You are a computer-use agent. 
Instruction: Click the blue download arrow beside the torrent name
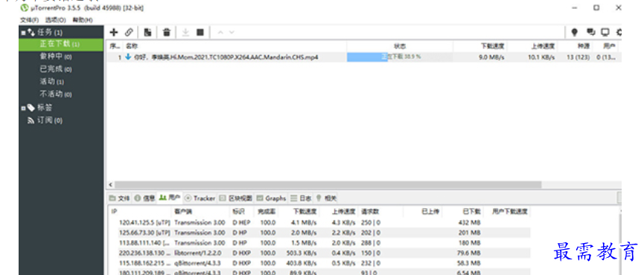click(128, 57)
